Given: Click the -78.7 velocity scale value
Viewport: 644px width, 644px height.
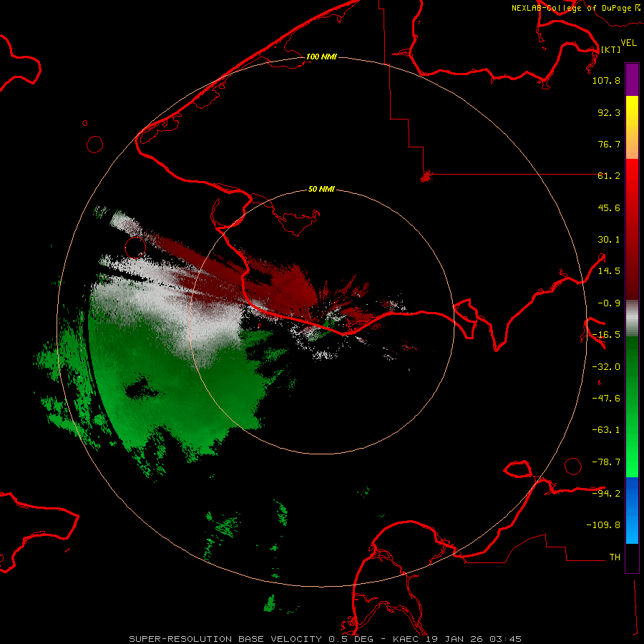Looking at the screenshot, I should click(x=606, y=462).
